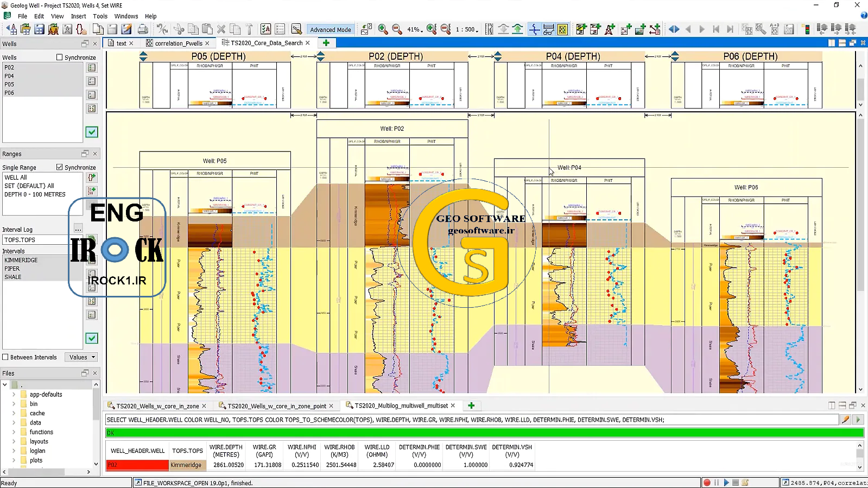Viewport: 868px width, 488px height.
Task: Click the save disk icon in the toolbar
Action: pos(39,29)
